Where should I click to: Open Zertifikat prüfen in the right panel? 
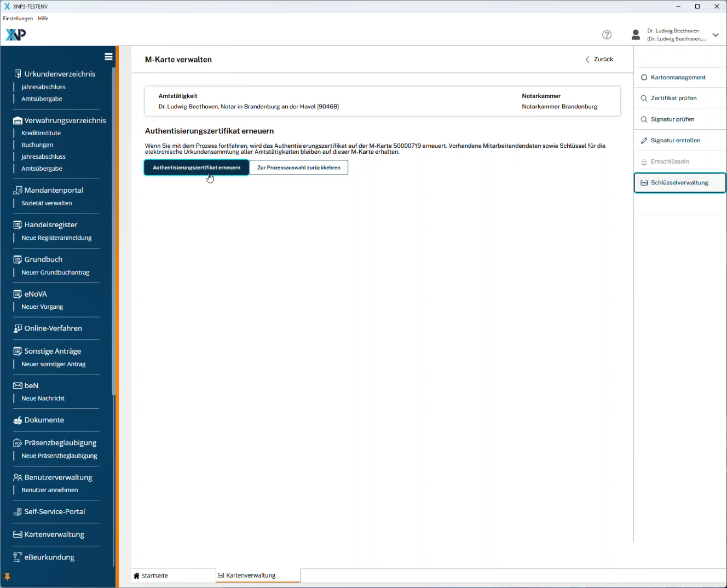point(680,99)
